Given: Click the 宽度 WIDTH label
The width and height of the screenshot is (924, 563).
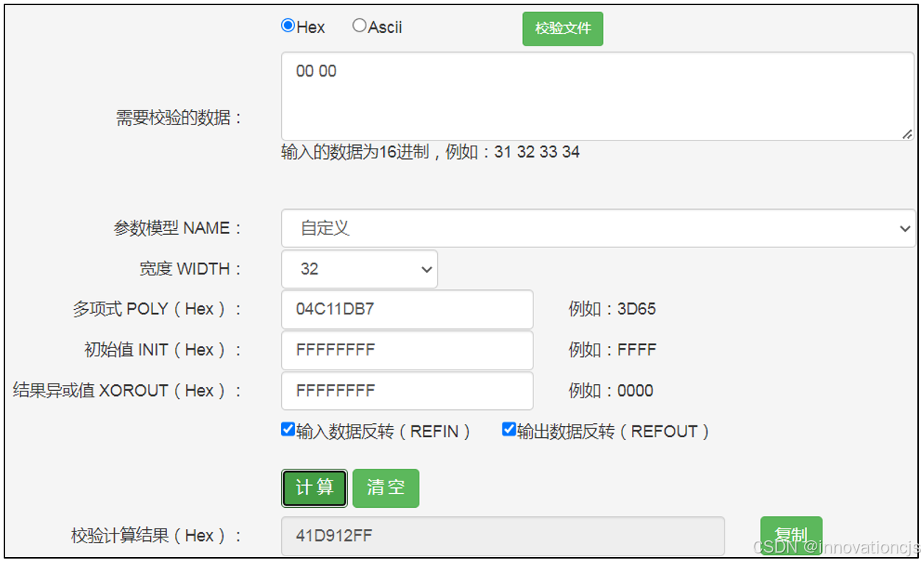Looking at the screenshot, I should pos(191,269).
